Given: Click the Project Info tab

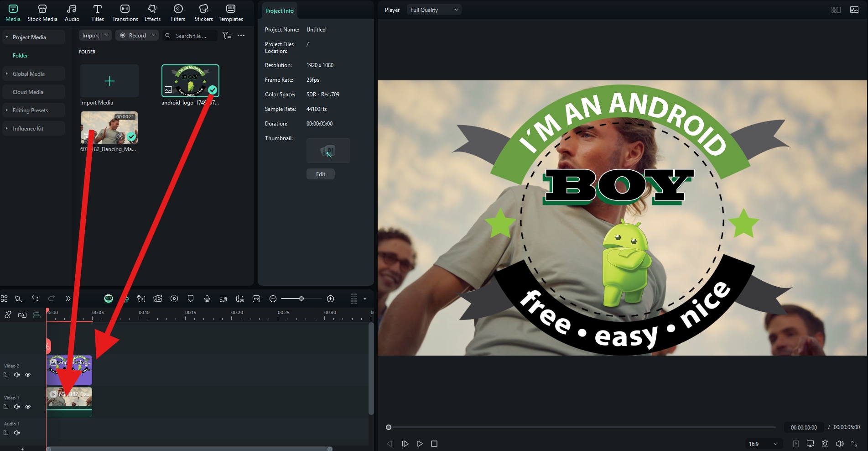Looking at the screenshot, I should [280, 10].
